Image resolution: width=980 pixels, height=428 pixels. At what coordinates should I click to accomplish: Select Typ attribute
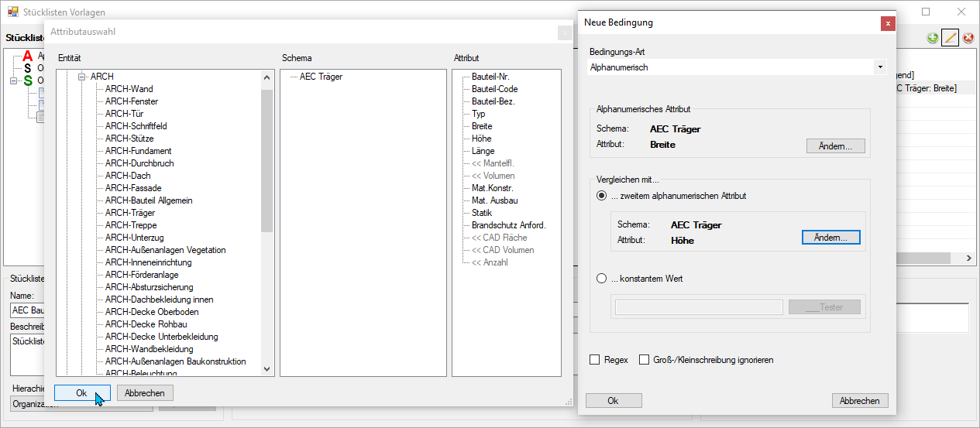tap(479, 114)
